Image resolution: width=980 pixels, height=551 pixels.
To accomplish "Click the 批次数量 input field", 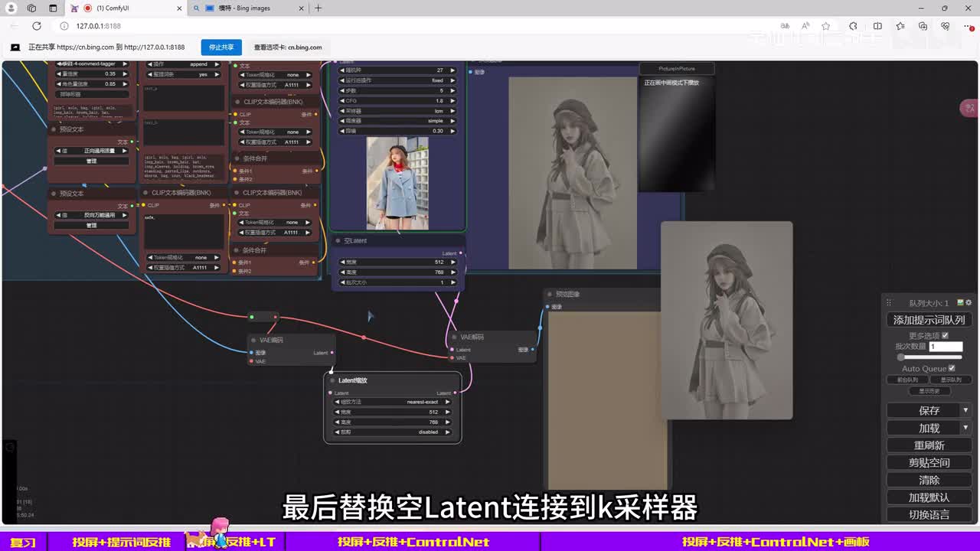I will tap(946, 347).
